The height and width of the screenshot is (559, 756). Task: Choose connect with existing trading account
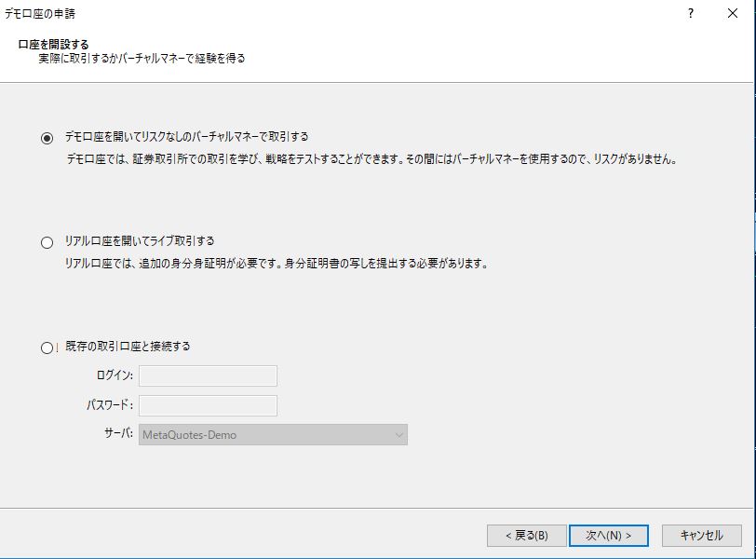(47, 348)
